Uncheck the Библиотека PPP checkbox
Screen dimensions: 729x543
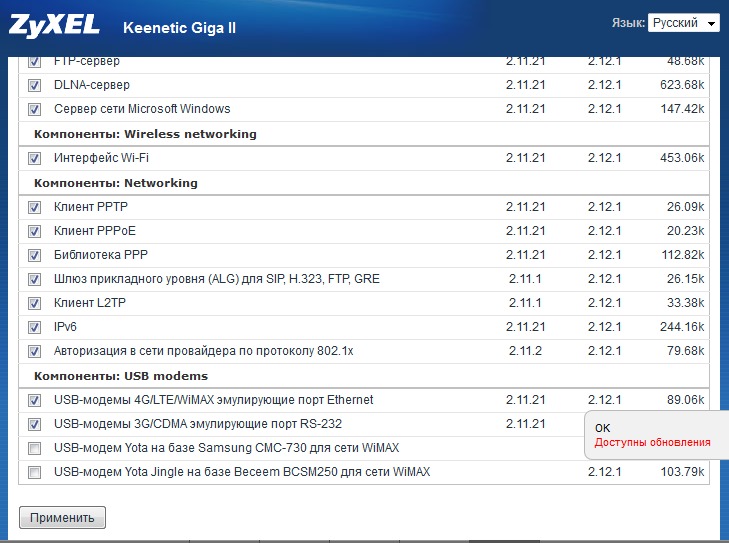(34, 255)
